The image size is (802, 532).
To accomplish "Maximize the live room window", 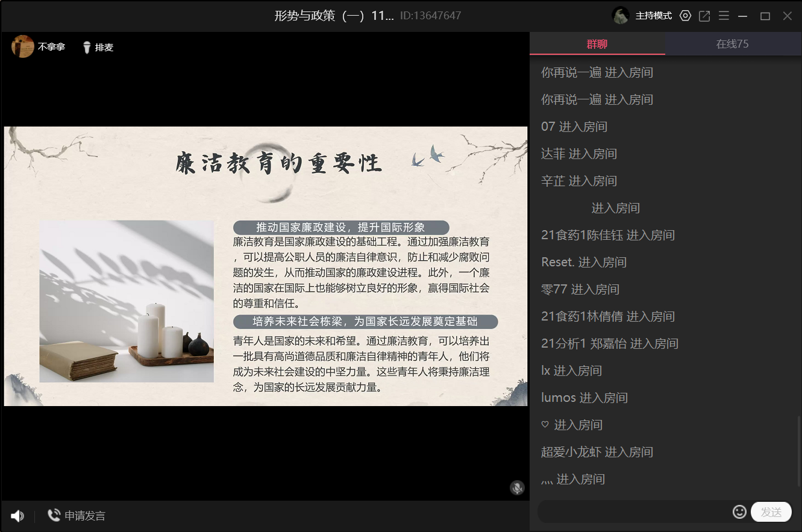I will click(x=765, y=16).
